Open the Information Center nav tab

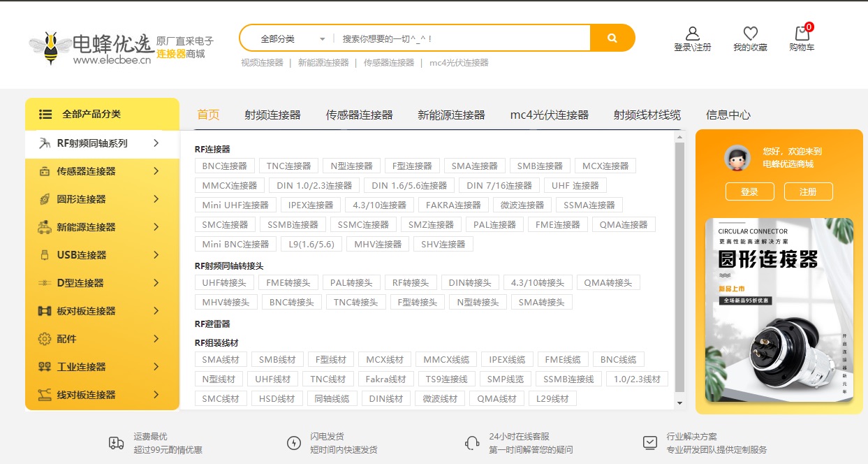tap(728, 115)
